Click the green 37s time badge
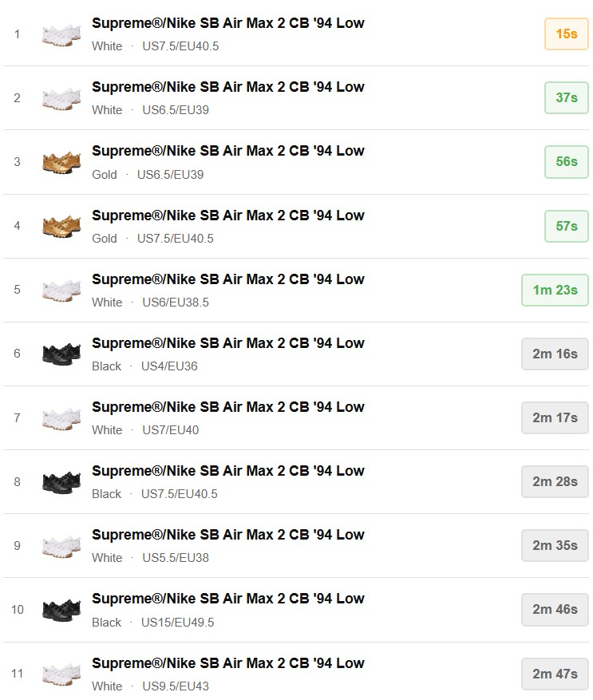593x700 pixels. tap(566, 97)
